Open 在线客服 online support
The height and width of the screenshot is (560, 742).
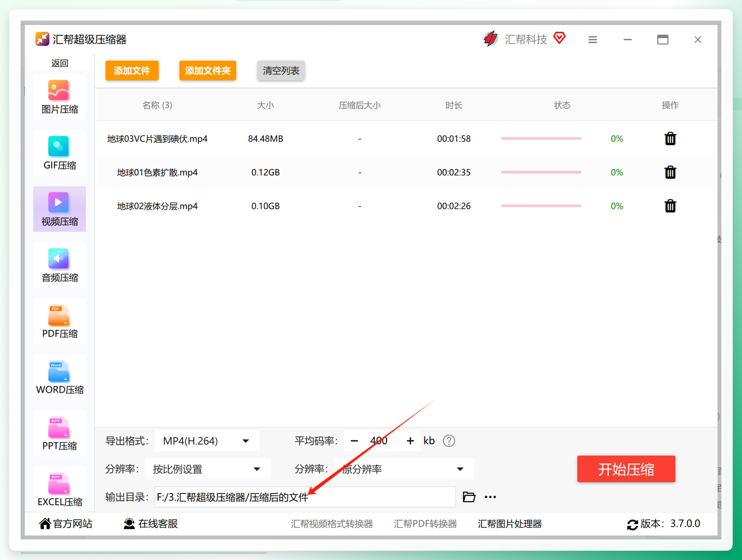click(x=151, y=524)
